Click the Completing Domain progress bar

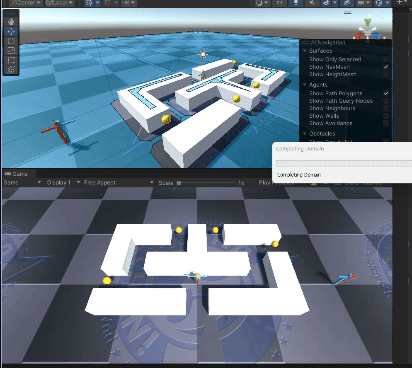(344, 164)
